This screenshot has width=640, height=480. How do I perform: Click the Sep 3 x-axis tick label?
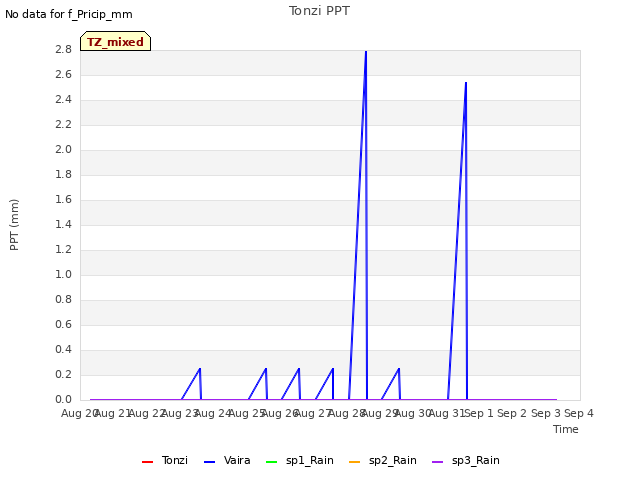(x=546, y=413)
